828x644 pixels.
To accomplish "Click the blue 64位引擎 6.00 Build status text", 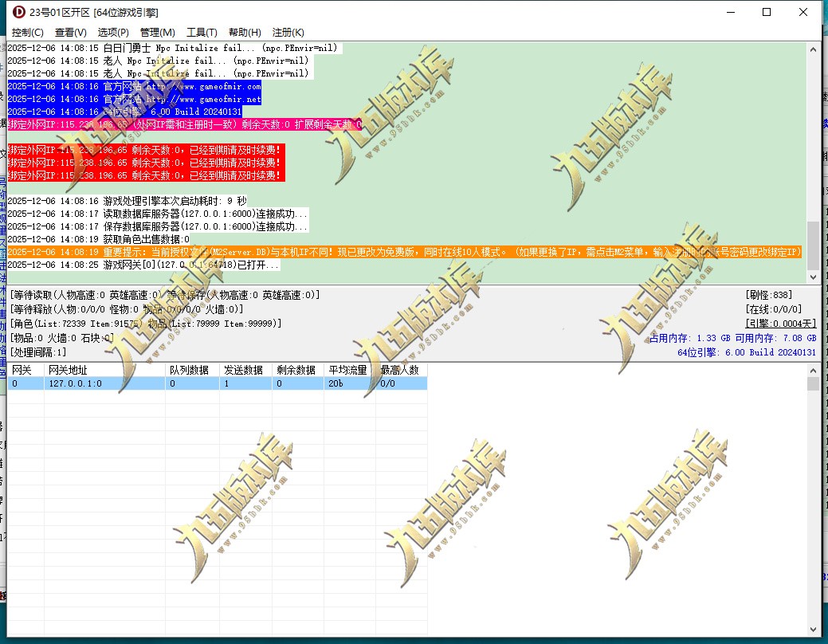I will click(747, 351).
